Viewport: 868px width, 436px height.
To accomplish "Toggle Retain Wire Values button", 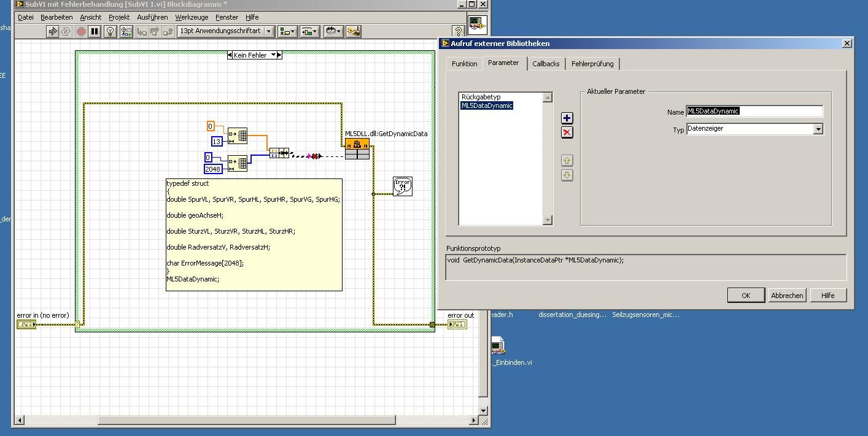I will [125, 31].
